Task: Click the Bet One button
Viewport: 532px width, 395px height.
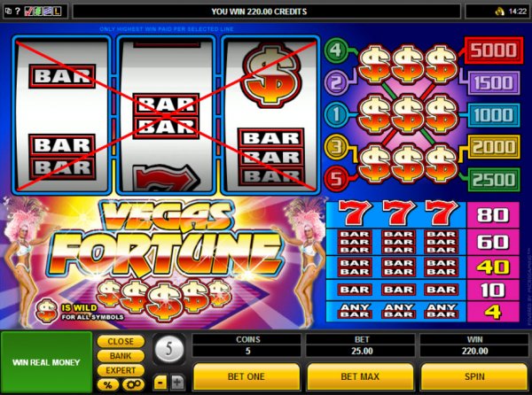Action: (246, 376)
